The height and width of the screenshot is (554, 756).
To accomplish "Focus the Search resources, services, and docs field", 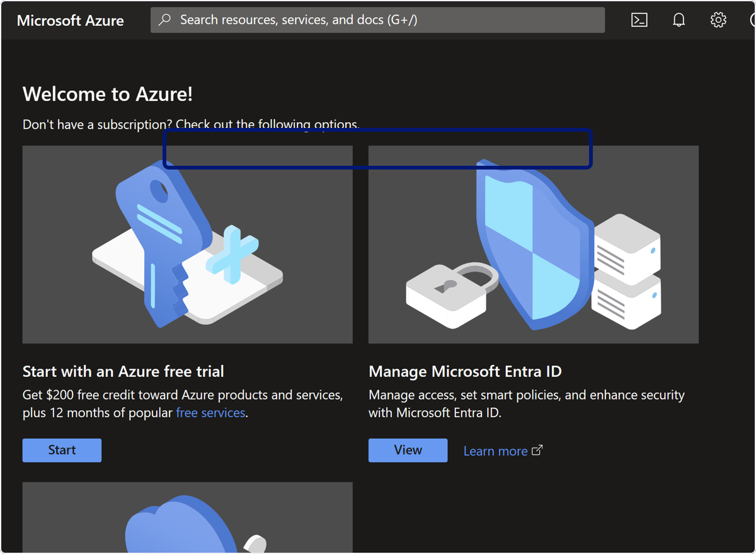I will [377, 20].
